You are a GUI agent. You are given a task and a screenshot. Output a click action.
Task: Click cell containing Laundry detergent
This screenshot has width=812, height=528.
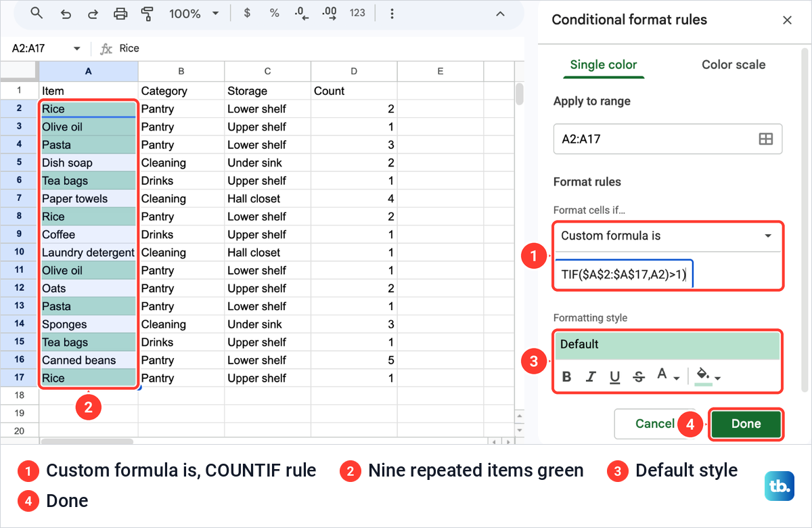(x=89, y=252)
